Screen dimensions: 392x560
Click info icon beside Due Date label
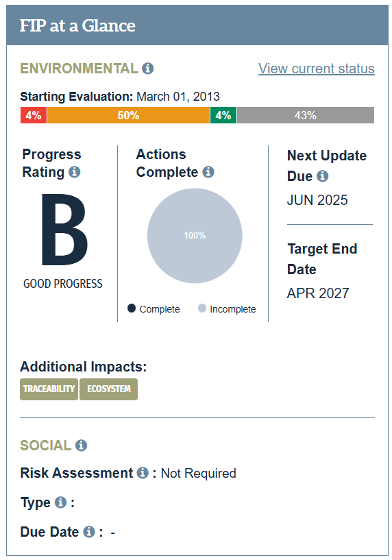pos(89,532)
